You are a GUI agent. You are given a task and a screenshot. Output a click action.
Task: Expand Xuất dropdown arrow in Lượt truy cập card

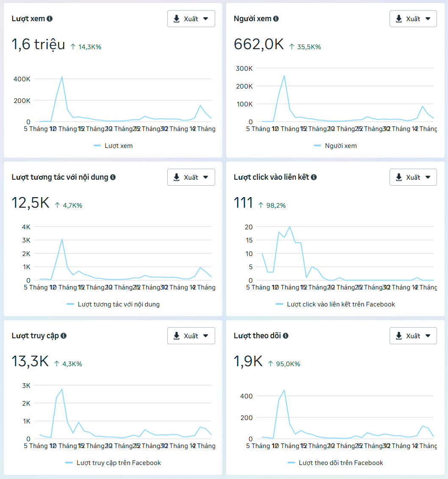tap(206, 336)
